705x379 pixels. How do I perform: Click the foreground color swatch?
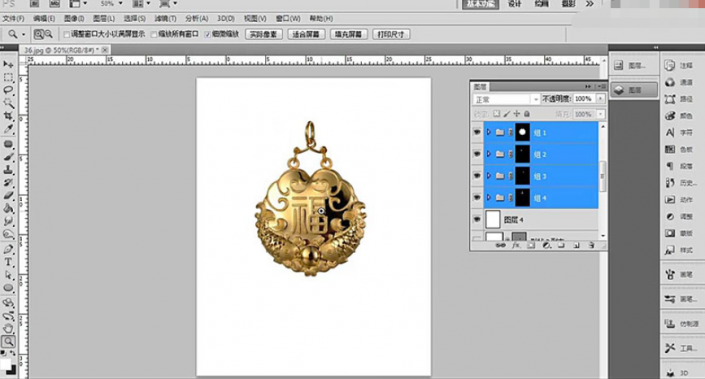pyautogui.click(x=5, y=364)
